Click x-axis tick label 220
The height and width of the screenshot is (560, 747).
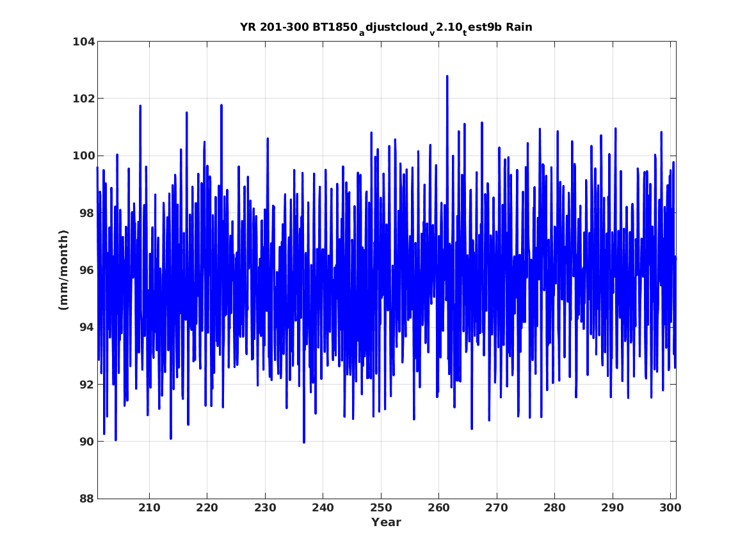pos(207,508)
